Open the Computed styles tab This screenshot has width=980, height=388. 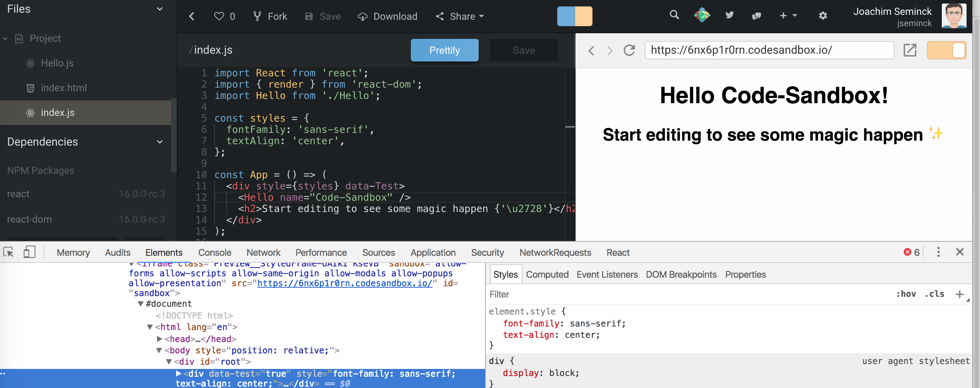pyautogui.click(x=547, y=275)
